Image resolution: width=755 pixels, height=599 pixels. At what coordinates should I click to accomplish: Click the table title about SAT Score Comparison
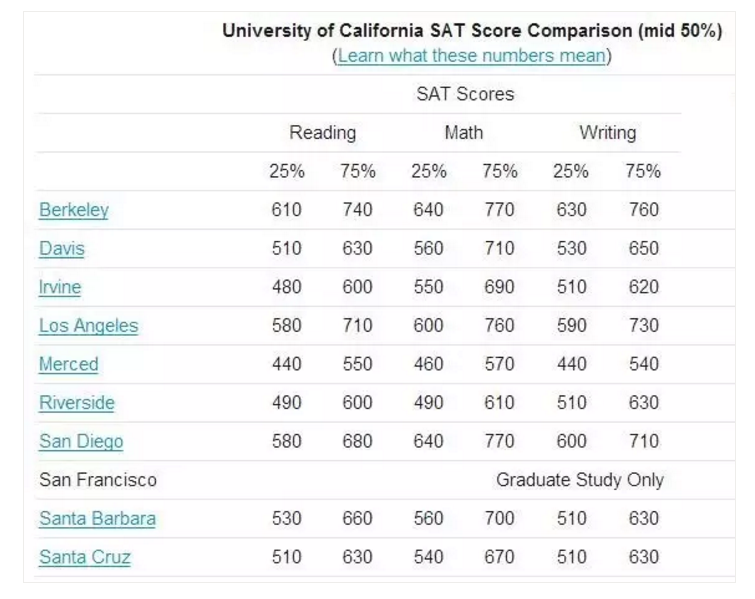[472, 31]
